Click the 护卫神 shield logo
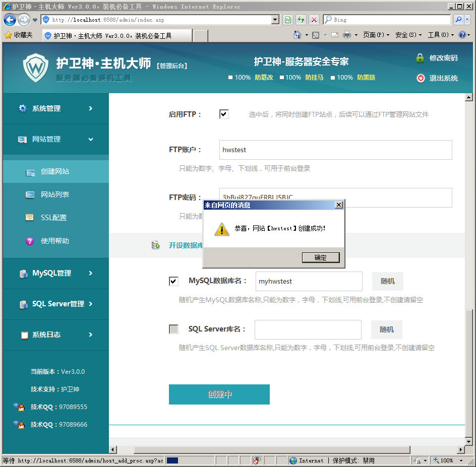 [36, 68]
